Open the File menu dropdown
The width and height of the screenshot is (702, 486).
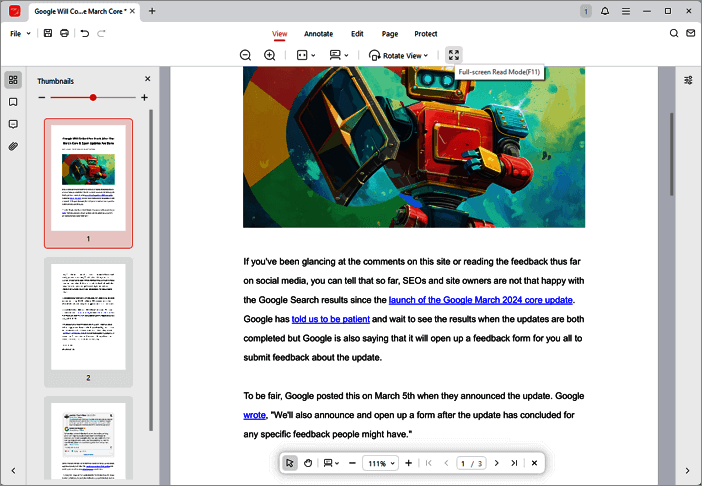[x=20, y=33]
